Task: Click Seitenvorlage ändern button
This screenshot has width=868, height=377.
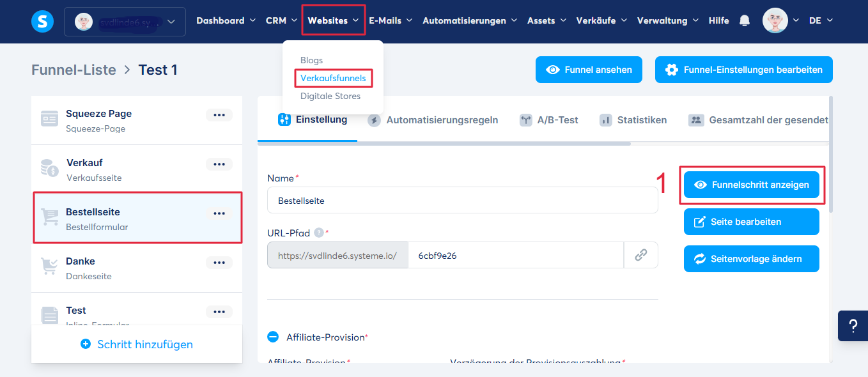Action: [x=752, y=259]
